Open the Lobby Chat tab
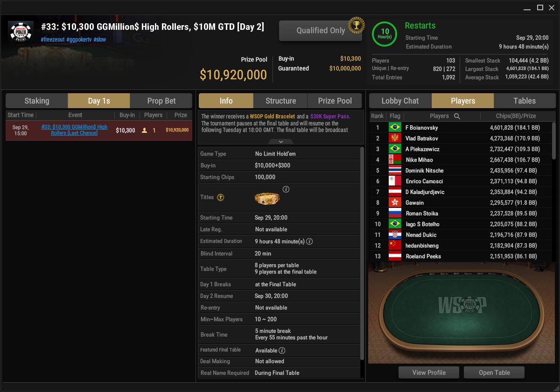560x392 pixels. click(400, 101)
